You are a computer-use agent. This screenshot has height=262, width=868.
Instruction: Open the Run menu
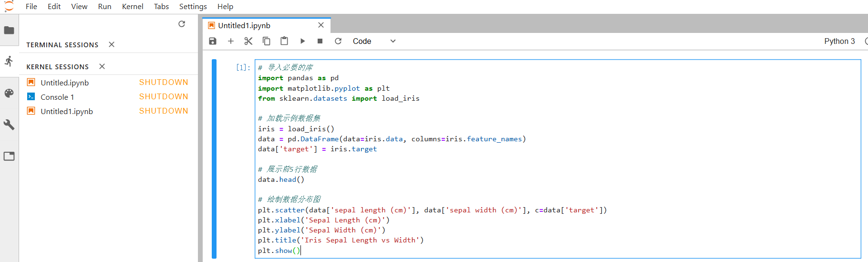click(x=104, y=6)
